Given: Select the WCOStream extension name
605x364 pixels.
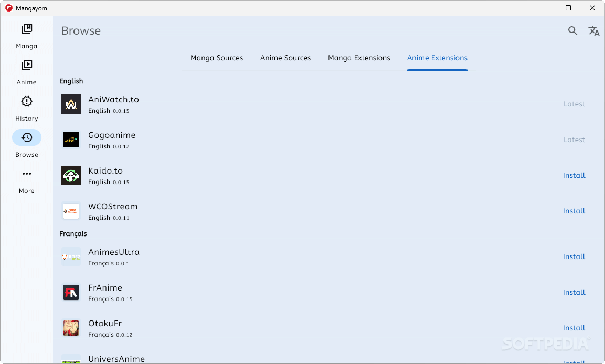Looking at the screenshot, I should [x=113, y=207].
